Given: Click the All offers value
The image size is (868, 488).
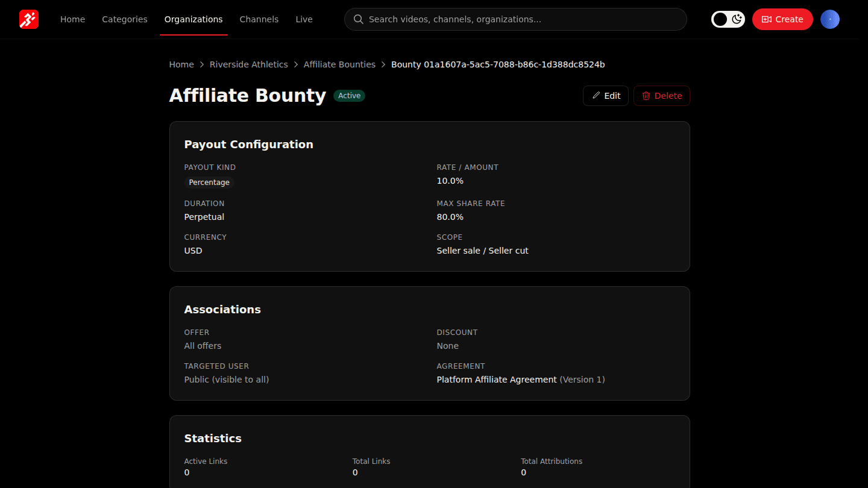Looking at the screenshot, I should click(x=203, y=346).
